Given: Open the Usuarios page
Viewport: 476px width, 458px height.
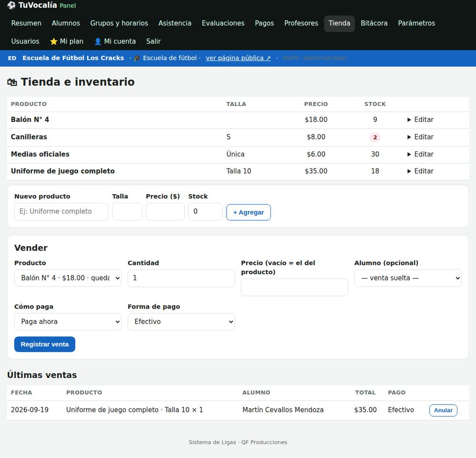Looking at the screenshot, I should (x=25, y=41).
